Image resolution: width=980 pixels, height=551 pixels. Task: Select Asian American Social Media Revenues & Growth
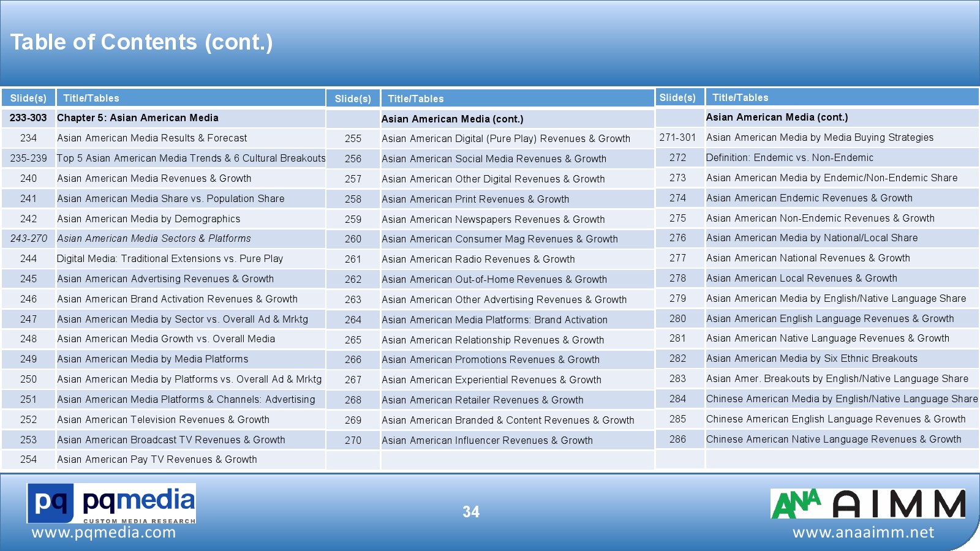point(494,159)
